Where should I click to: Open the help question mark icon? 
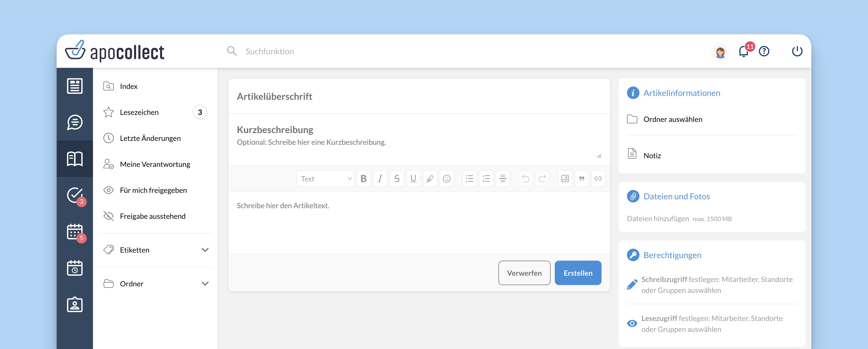pos(764,52)
